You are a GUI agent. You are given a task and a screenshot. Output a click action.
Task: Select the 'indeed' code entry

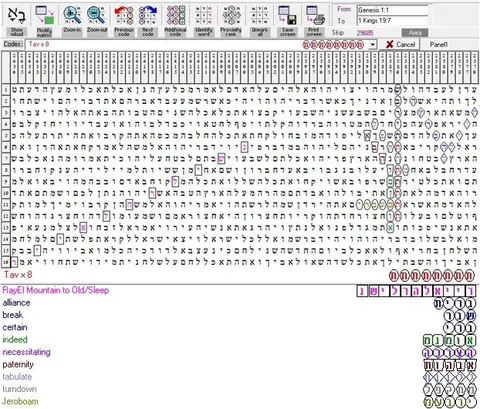[15, 340]
